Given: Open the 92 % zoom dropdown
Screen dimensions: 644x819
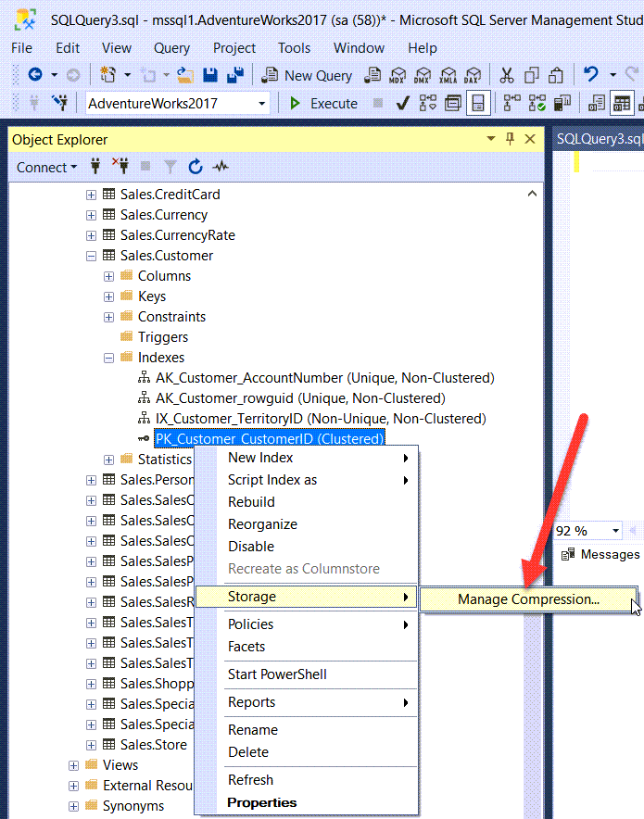Looking at the screenshot, I should (x=616, y=531).
